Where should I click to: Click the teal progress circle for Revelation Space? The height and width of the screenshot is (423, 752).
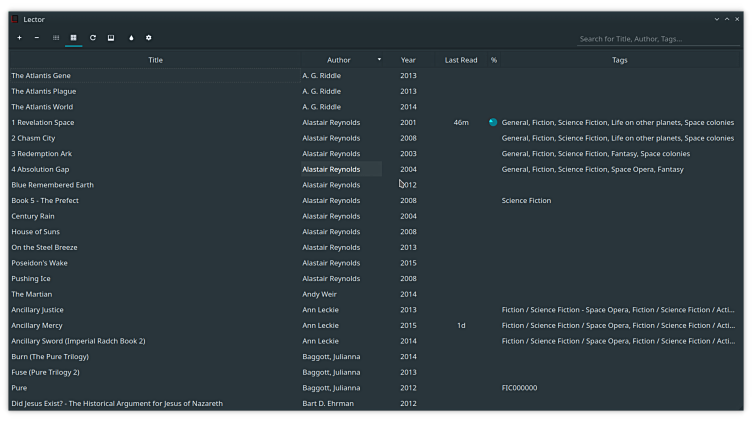[x=493, y=122]
